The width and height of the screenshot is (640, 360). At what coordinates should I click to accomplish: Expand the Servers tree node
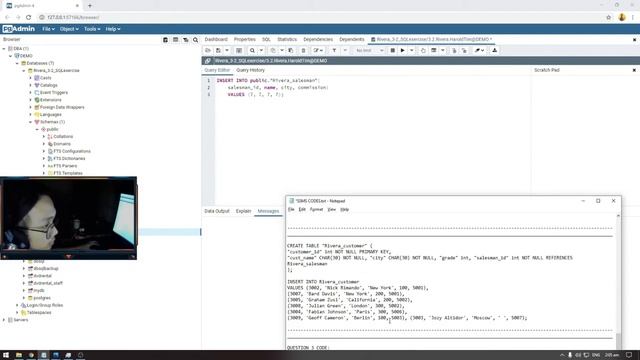tap(4, 320)
